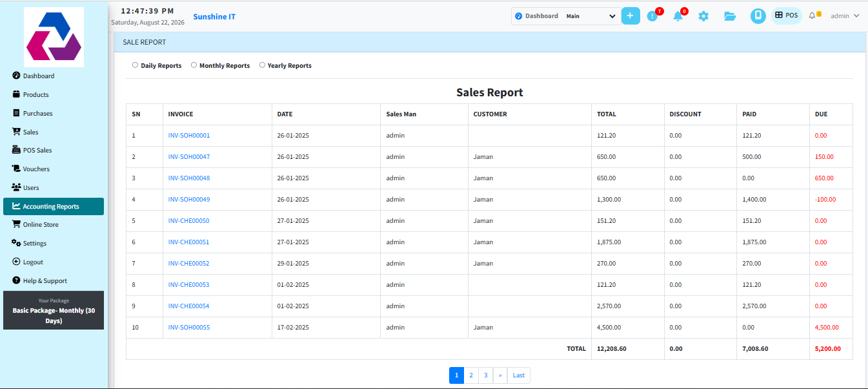
Task: Open invoice INV-SOH00055
Action: pos(189,328)
